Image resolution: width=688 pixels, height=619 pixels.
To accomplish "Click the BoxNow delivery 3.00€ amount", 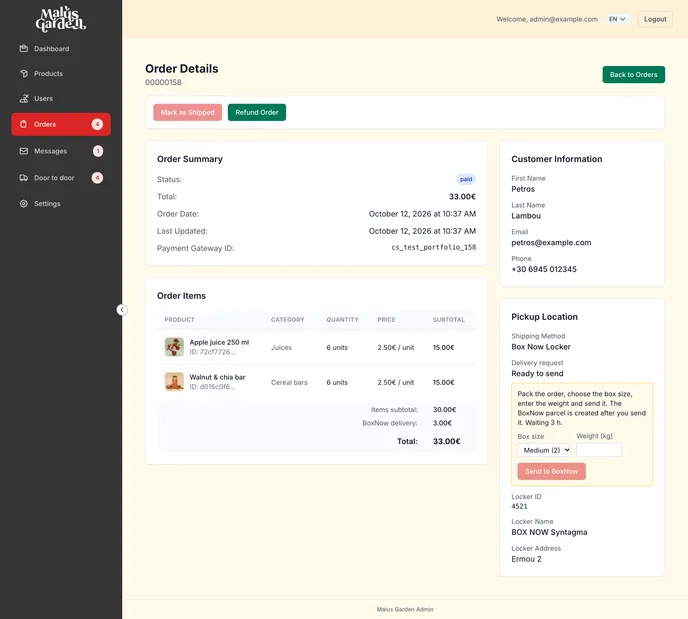I will pyautogui.click(x=442, y=423).
